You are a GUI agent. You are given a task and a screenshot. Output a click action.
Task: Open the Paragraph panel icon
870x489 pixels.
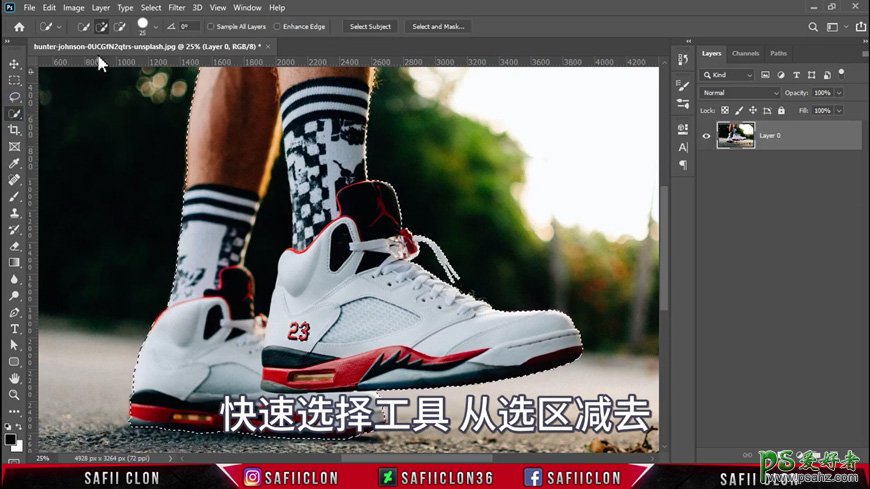(683, 165)
